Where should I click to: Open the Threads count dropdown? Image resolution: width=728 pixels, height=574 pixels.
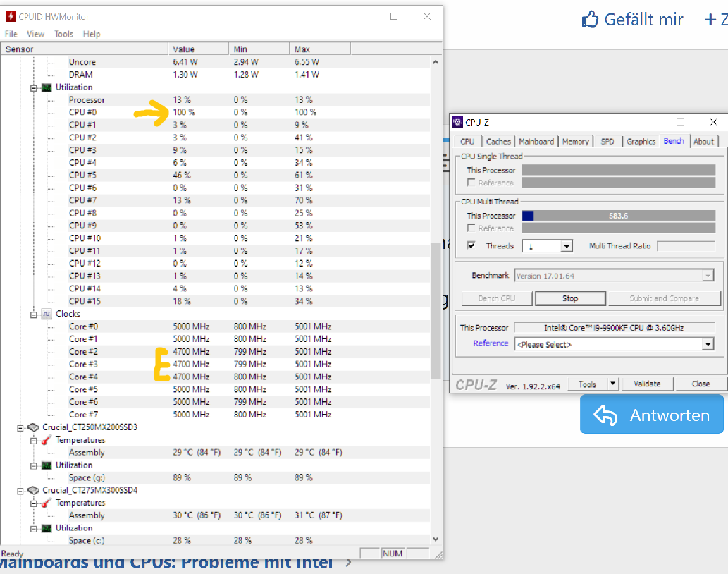pos(567,246)
